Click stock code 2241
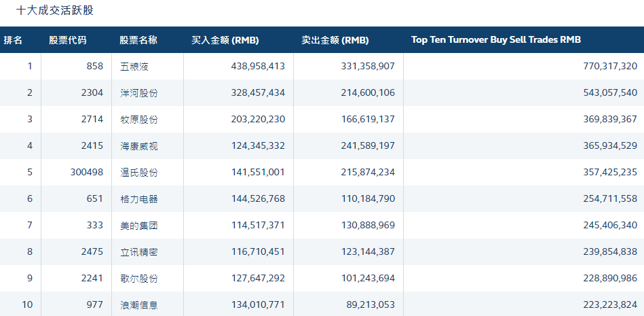 [92, 278]
